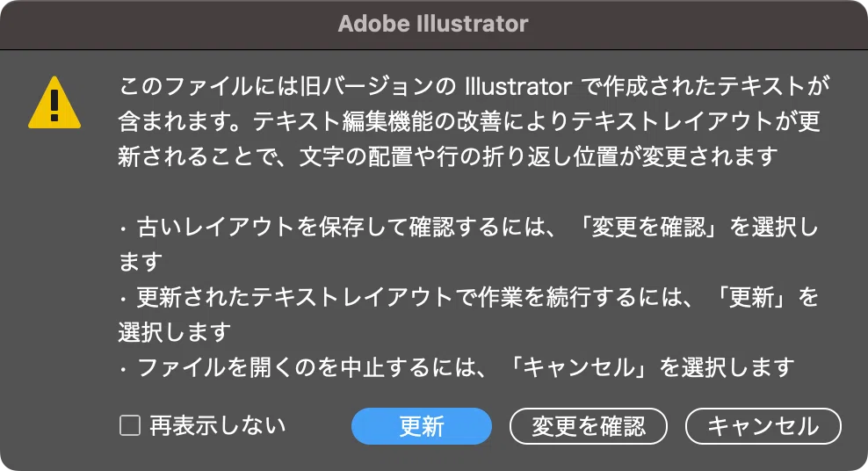The width and height of the screenshot is (868, 471).
Task: Click the dialog title bar area
Action: point(434,25)
